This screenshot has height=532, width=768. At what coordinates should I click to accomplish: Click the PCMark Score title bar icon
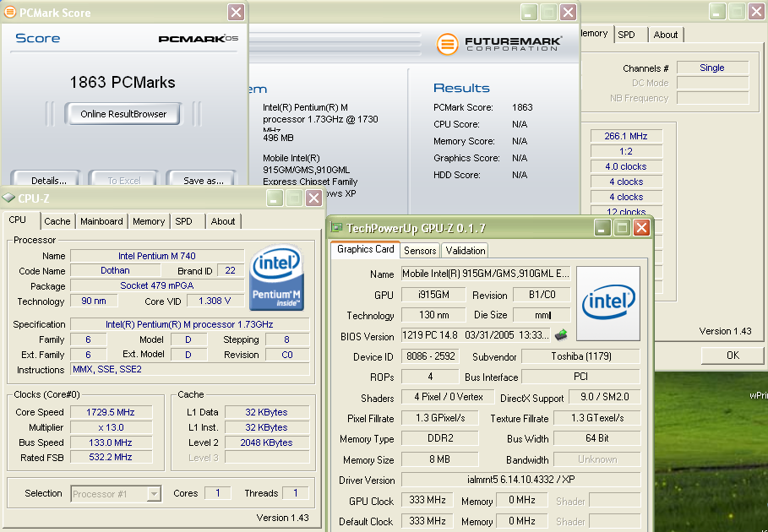[x=9, y=12]
